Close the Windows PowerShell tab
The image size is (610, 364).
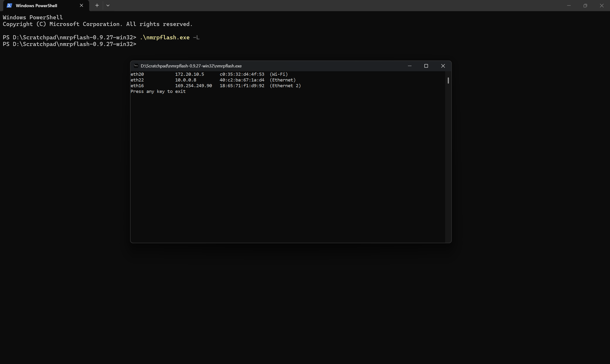tap(81, 5)
